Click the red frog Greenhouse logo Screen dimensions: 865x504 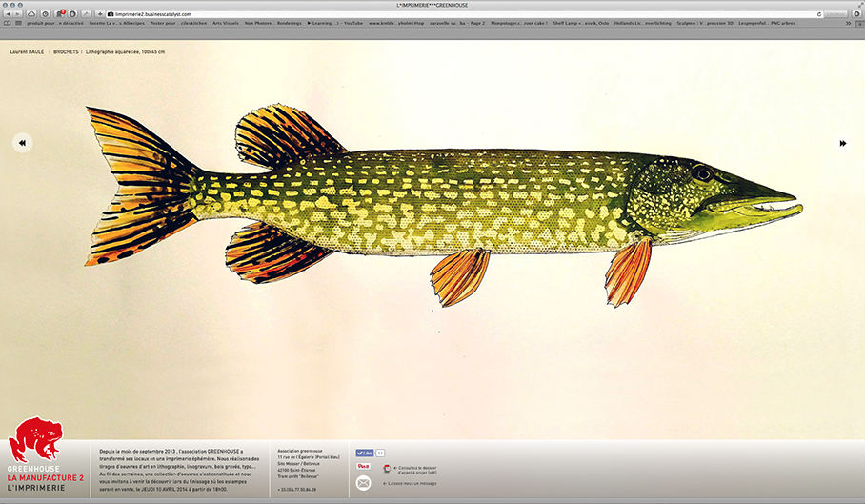pos(36,439)
